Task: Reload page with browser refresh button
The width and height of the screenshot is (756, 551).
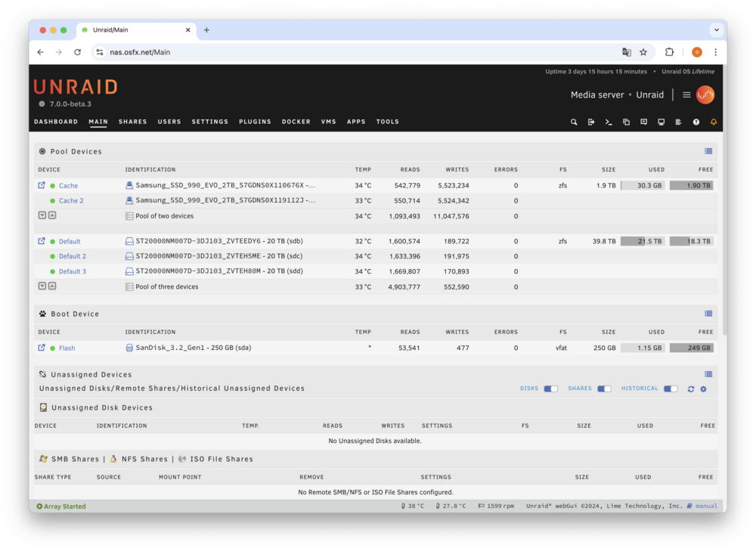Action: point(77,52)
